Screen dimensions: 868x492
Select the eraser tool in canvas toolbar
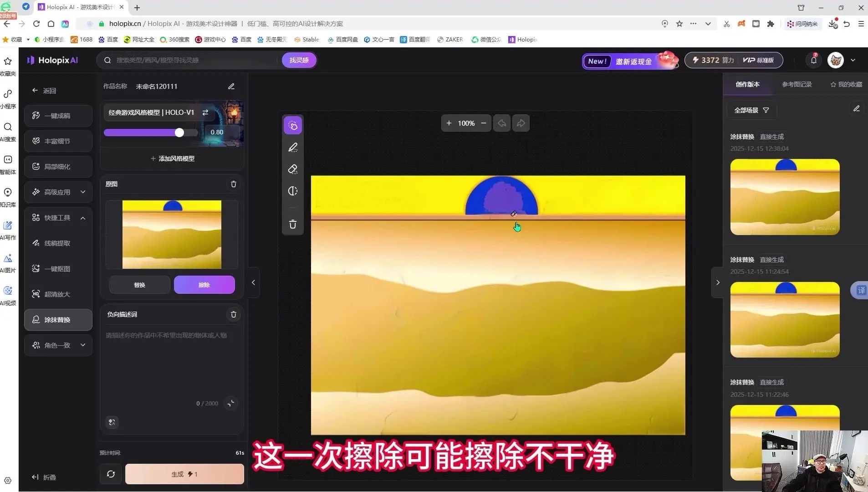293,169
